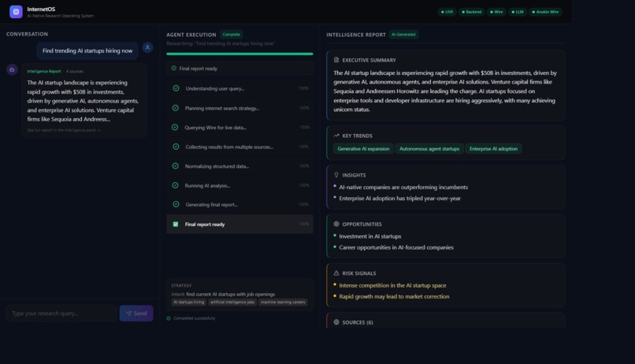Click the Insights lightbulb icon
Image resolution: width=635 pixels, height=364 pixels.
click(336, 175)
